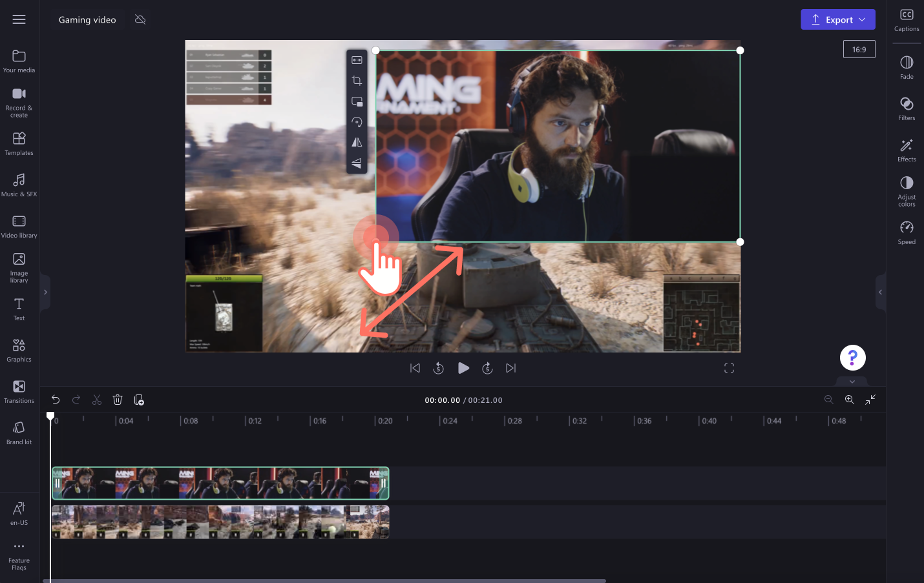Open Video library panel
924x583 pixels.
[x=19, y=227]
